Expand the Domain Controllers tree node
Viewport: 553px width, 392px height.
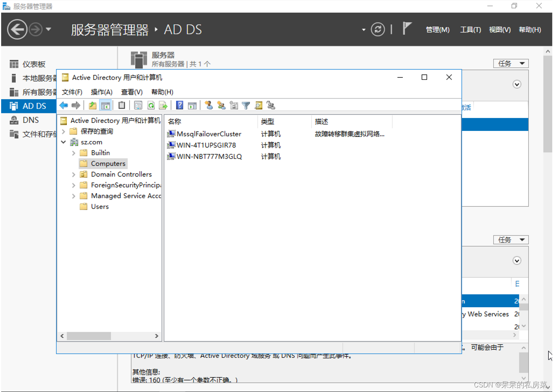tap(74, 174)
